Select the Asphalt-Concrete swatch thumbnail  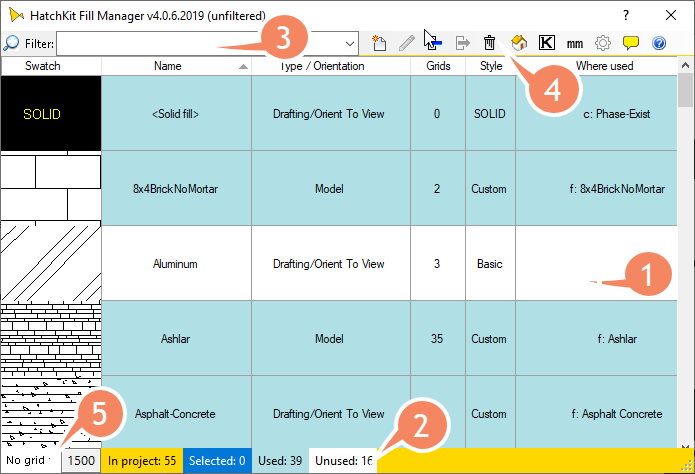pyautogui.click(x=51, y=411)
